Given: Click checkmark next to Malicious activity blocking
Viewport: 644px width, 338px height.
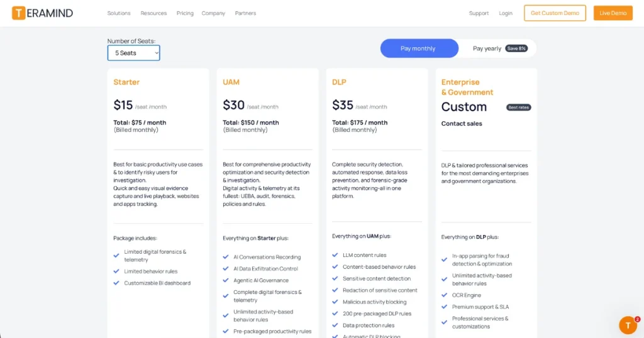Looking at the screenshot, I should click(x=335, y=302).
